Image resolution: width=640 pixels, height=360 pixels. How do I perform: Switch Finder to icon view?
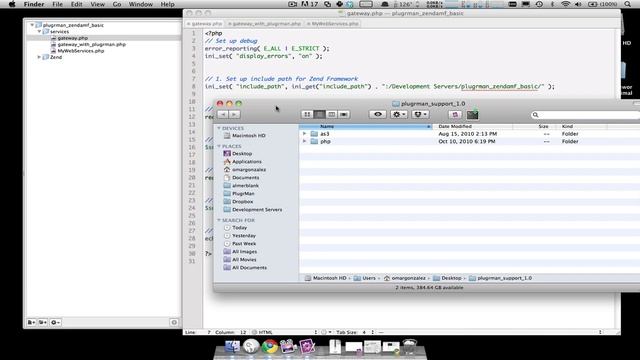[307, 115]
